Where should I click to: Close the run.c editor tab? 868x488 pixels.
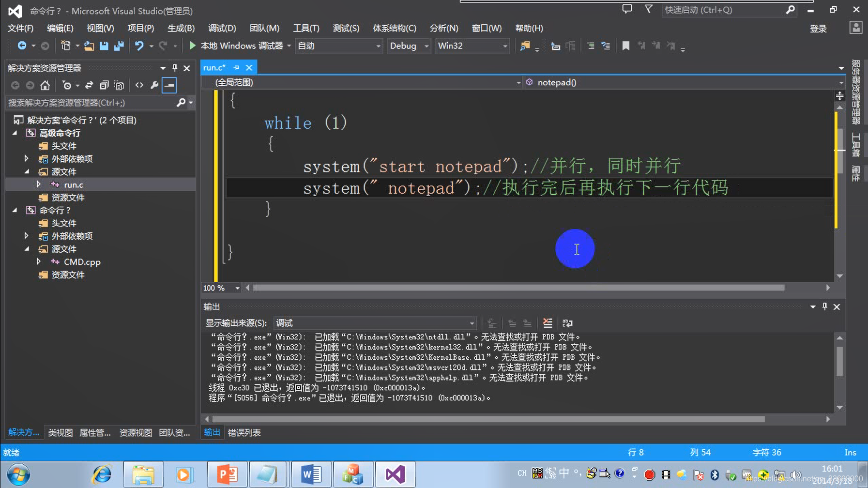coord(249,67)
